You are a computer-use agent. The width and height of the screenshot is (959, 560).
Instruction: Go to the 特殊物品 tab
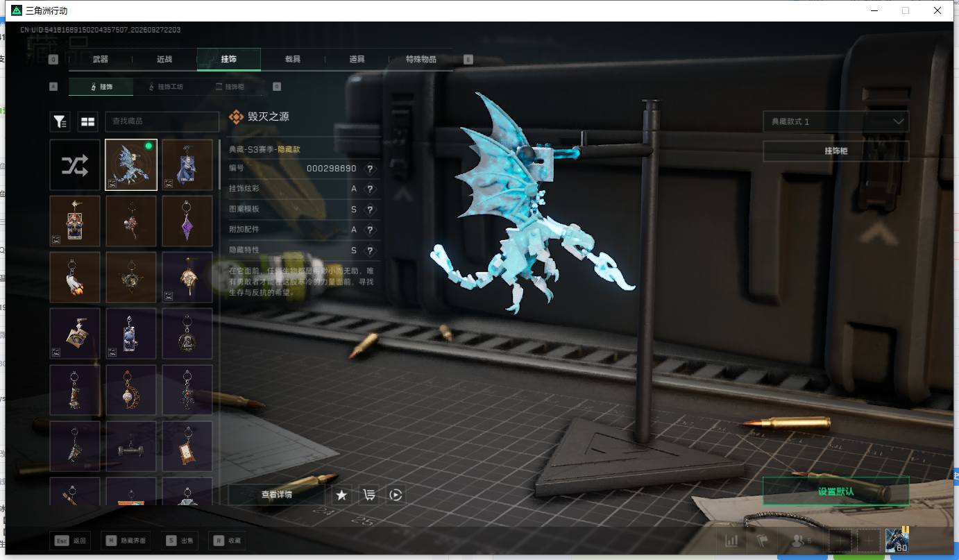coord(421,60)
